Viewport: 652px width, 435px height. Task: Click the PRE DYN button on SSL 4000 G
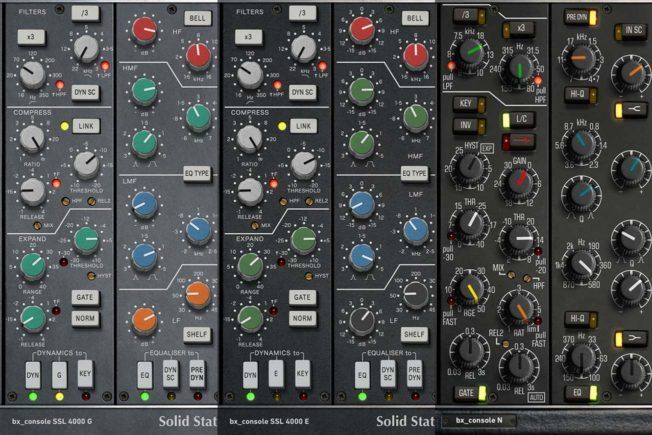coord(197,374)
